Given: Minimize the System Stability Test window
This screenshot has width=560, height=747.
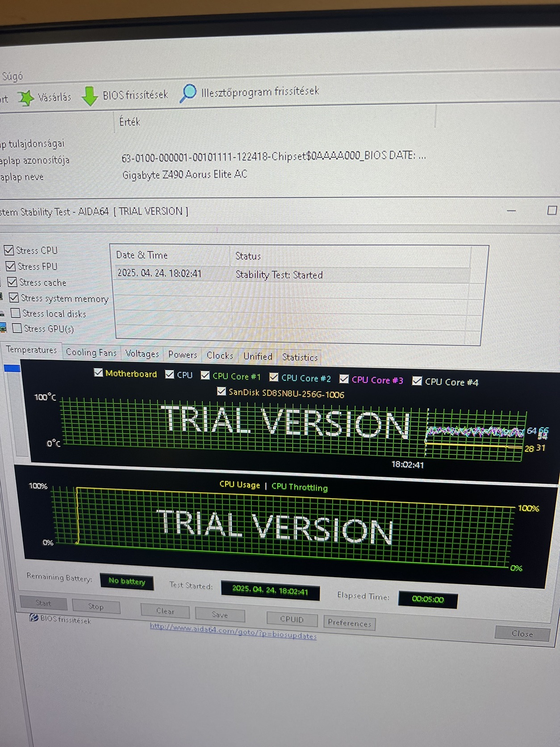Looking at the screenshot, I should click(511, 210).
